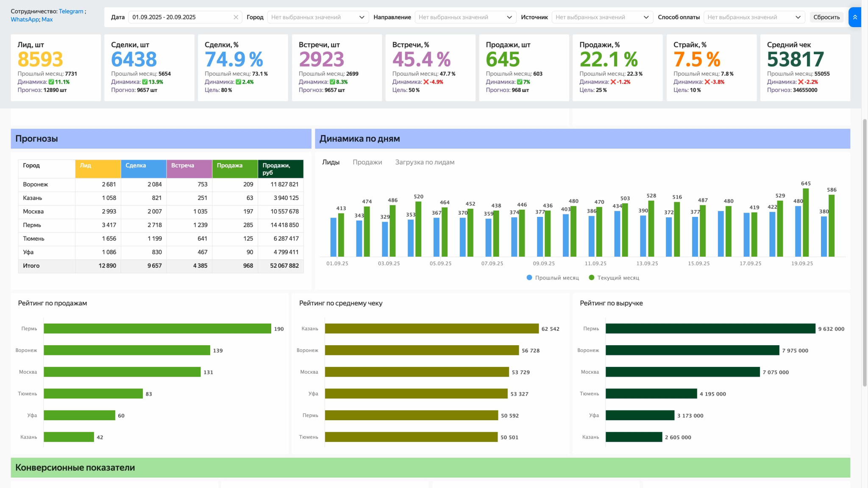Click the Сбросить reset button
The width and height of the screenshot is (868, 488).
826,17
